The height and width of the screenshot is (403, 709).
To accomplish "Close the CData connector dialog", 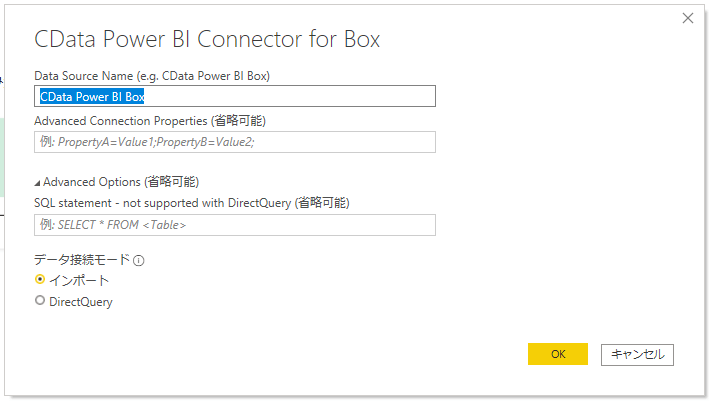I will [x=687, y=18].
